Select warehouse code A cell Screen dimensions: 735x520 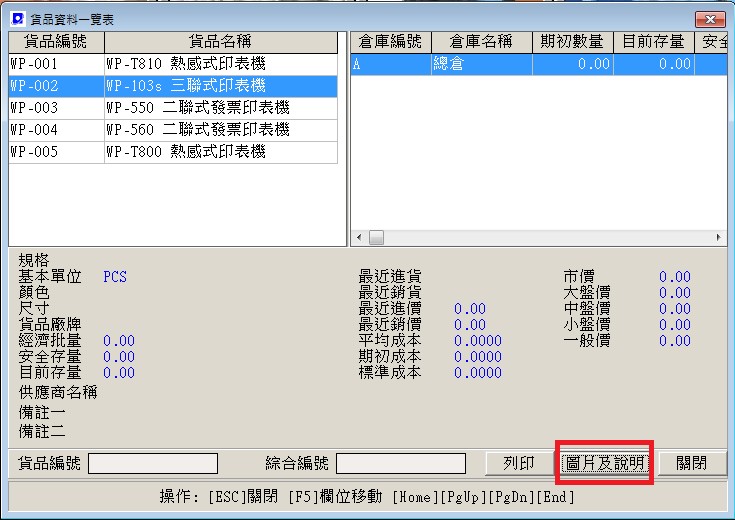pyautogui.click(x=390, y=64)
